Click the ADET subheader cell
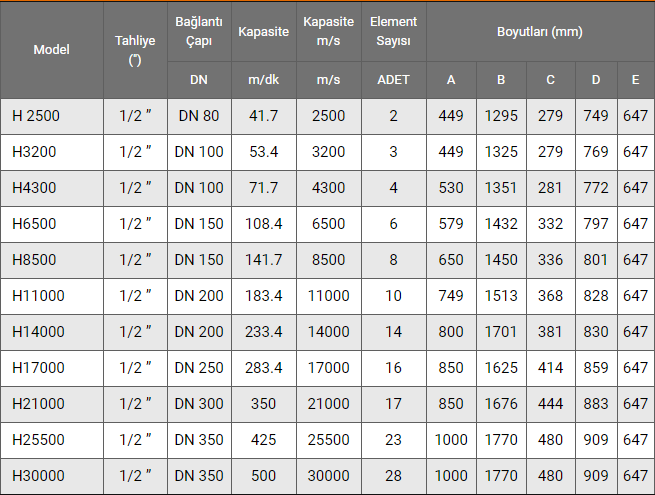This screenshot has height=495, width=655. pyautogui.click(x=394, y=80)
